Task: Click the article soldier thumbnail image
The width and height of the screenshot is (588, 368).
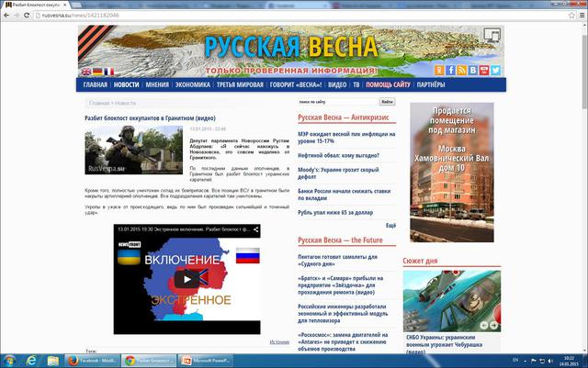Action: point(133,150)
